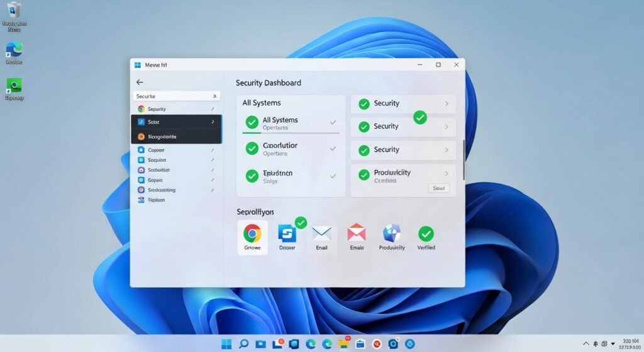Screen dimensions: 644x352
Task: Click the Produuicity gem icon
Action: coord(392,234)
